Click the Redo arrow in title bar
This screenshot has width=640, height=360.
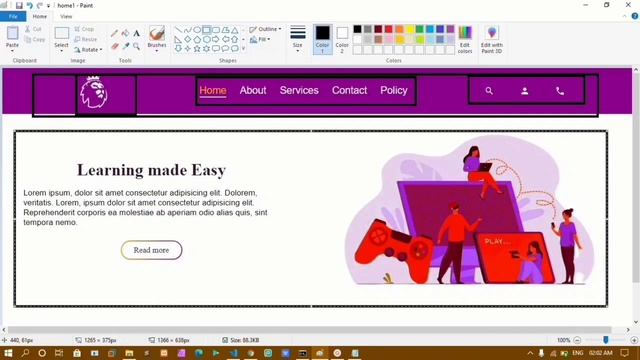[x=40, y=5]
